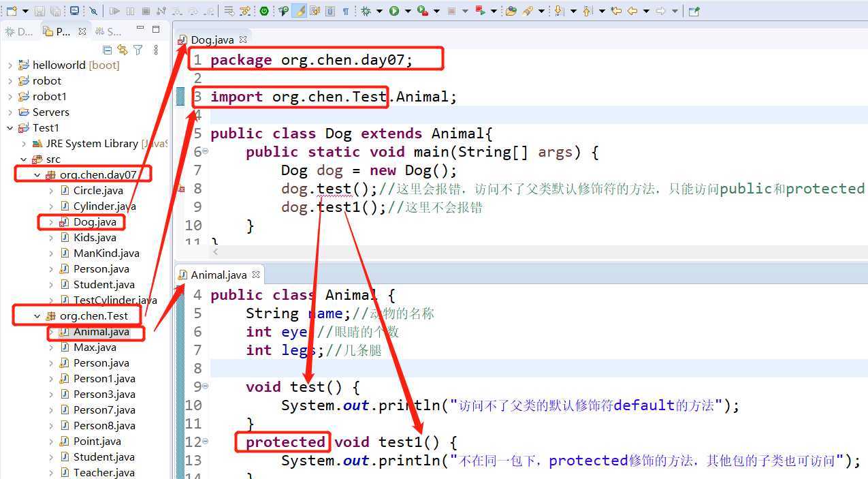Close the Animal.java editor tab
Viewport: 868px width, 479px height.
coord(256,275)
